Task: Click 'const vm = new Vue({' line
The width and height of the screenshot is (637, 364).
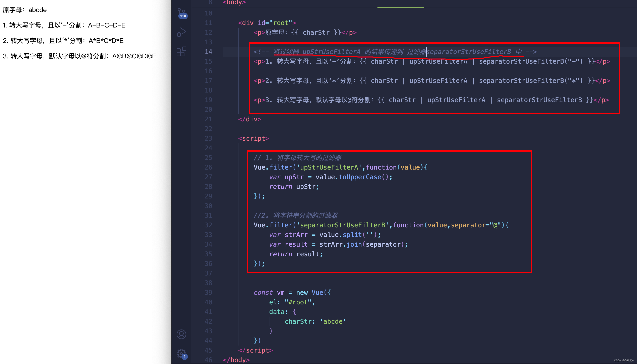Action: click(292, 293)
